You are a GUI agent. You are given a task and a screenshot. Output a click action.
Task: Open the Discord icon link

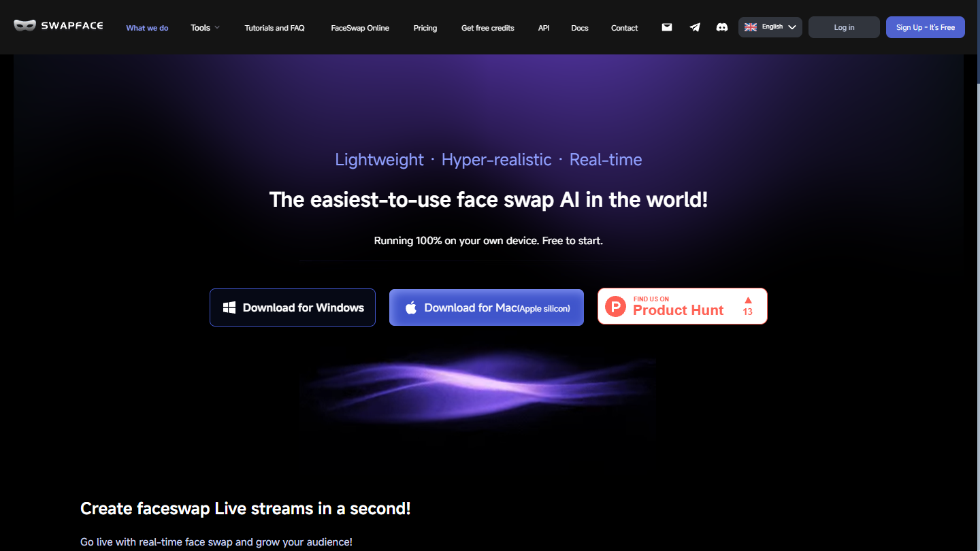[722, 27]
